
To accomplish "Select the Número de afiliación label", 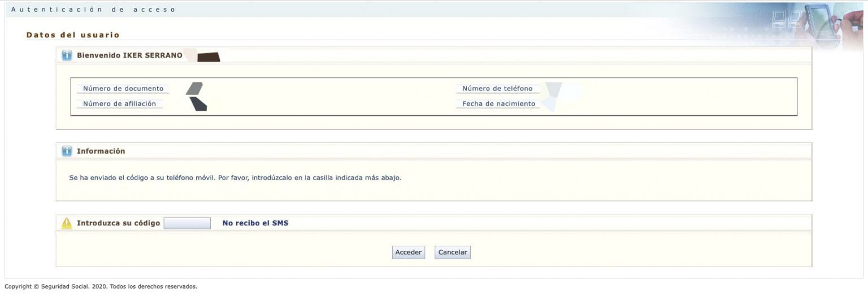I will point(119,104).
